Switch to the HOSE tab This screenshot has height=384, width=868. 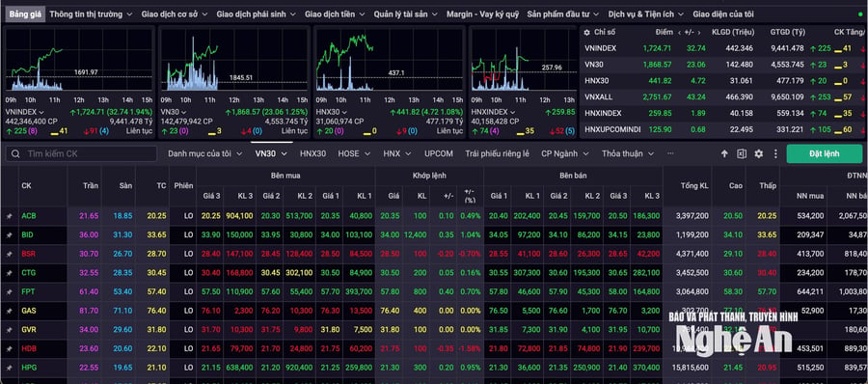pos(353,153)
